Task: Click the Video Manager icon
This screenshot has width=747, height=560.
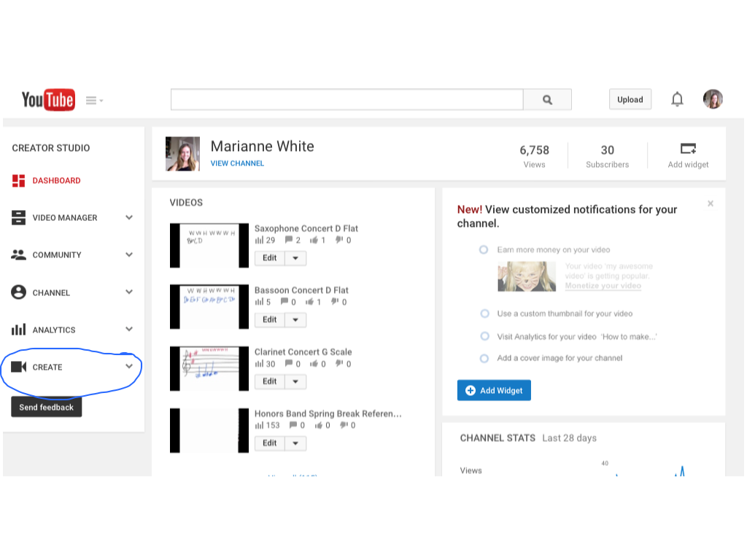Action: tap(18, 217)
